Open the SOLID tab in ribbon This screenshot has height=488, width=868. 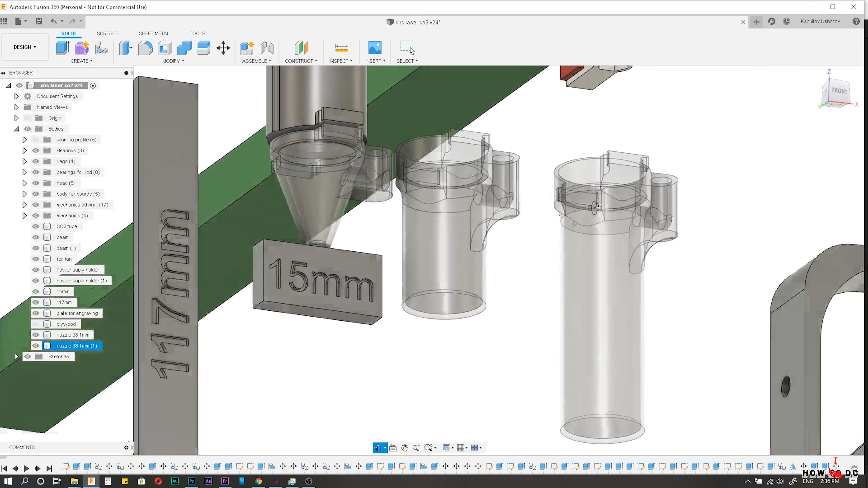68,33
